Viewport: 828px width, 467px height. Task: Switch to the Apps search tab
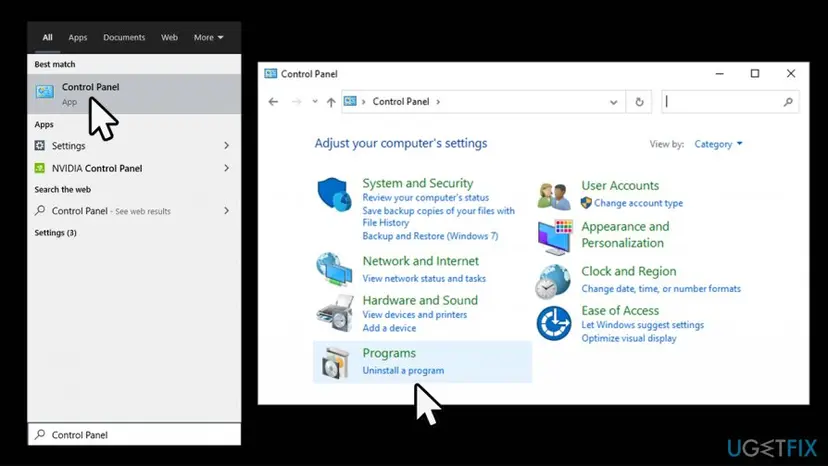click(x=78, y=38)
